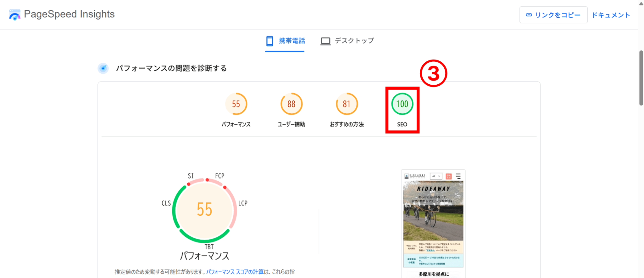
Task: Click the vertical page scrollbar
Action: (641, 78)
